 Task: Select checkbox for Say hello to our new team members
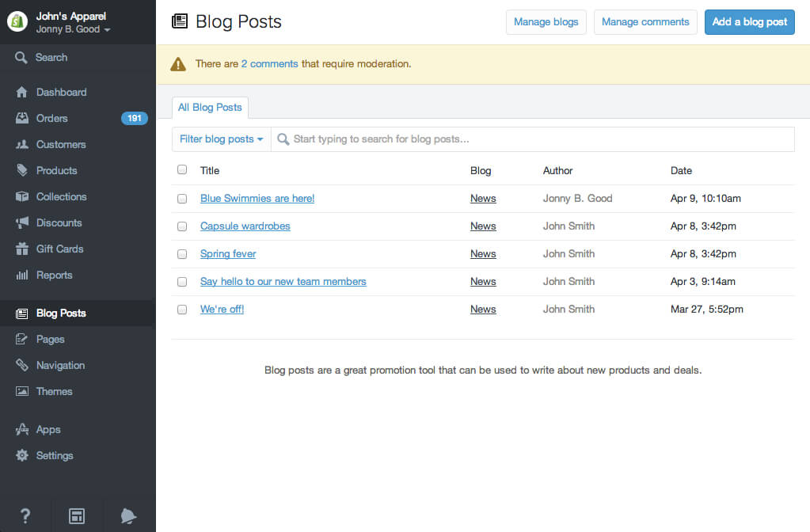[182, 282]
